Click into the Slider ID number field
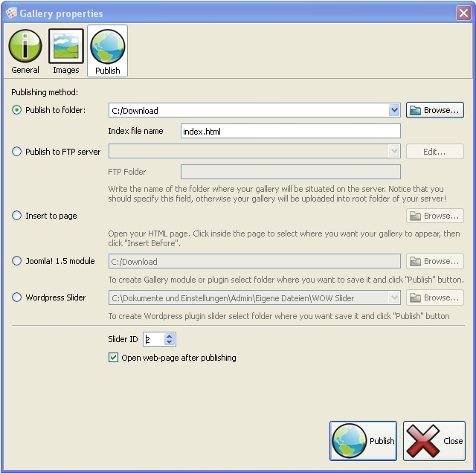The width and height of the screenshot is (476, 473). click(153, 339)
